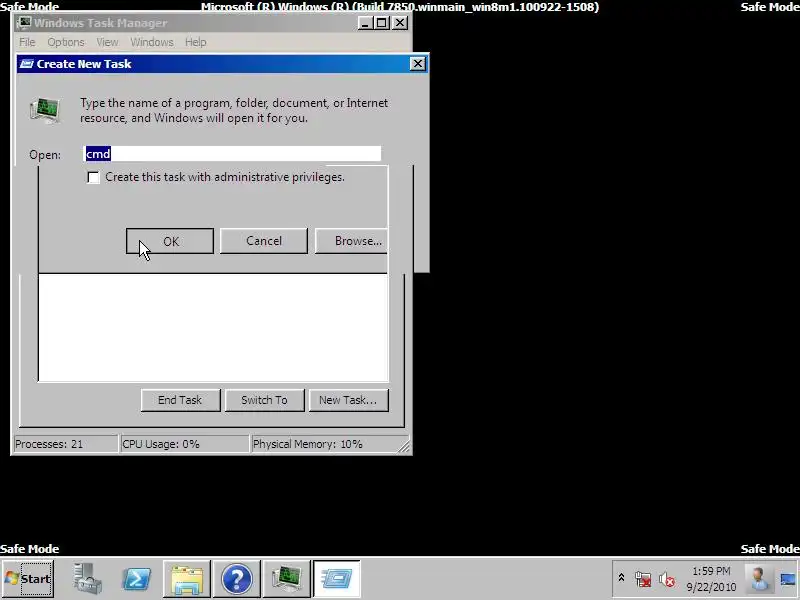Click the show desktop icon at taskbar end
Screen dimensions: 800x600
coord(789,579)
